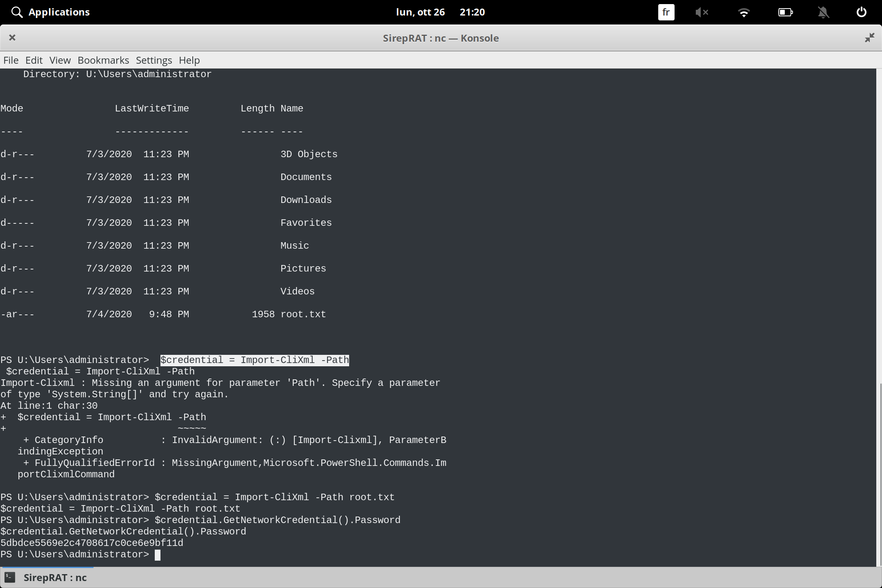Screen dimensions: 882x588
Task: Click the restore window icon
Action: (x=869, y=38)
